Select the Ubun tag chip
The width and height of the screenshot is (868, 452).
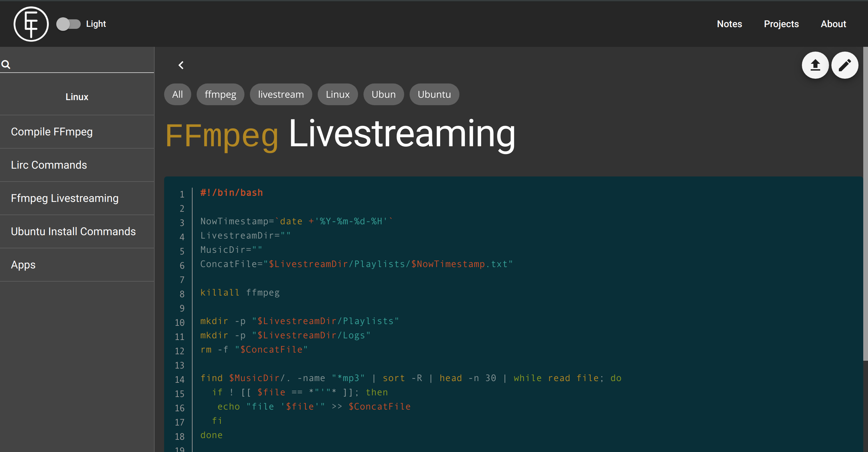(383, 94)
